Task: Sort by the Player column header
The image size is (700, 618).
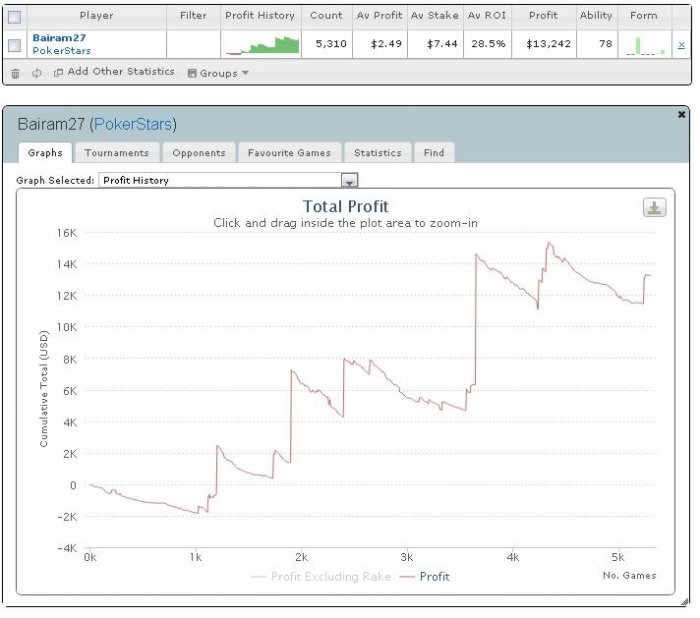Action: pyautogui.click(x=96, y=16)
